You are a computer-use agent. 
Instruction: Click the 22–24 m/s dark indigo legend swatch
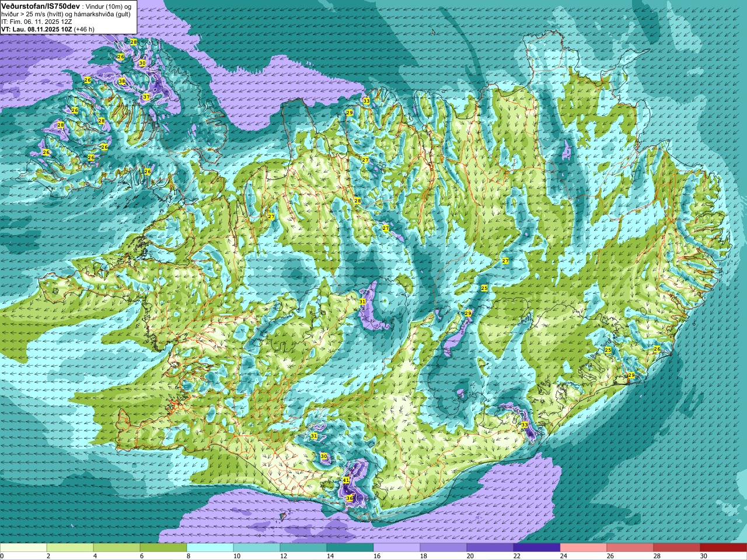(x=537, y=548)
